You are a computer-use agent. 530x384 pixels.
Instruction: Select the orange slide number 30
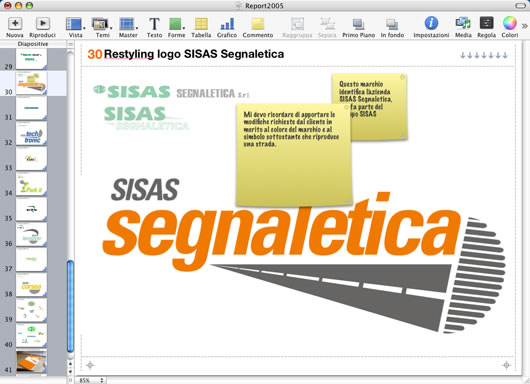pos(95,54)
